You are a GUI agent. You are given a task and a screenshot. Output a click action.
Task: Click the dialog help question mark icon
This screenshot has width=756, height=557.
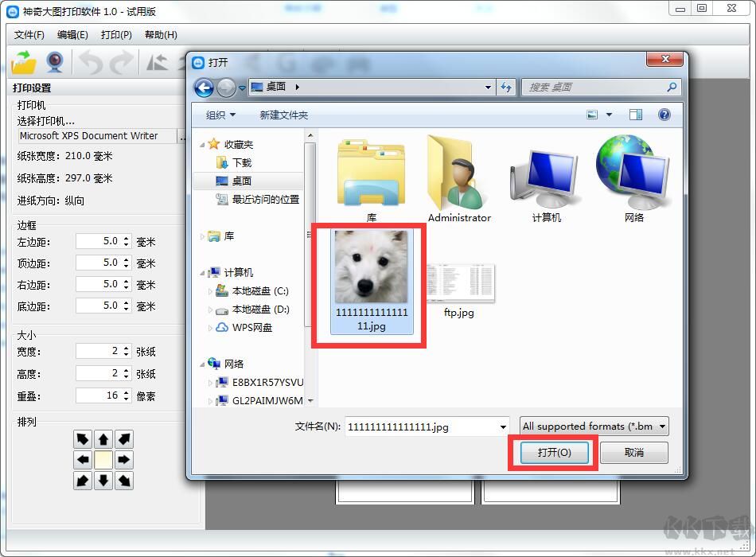(664, 115)
